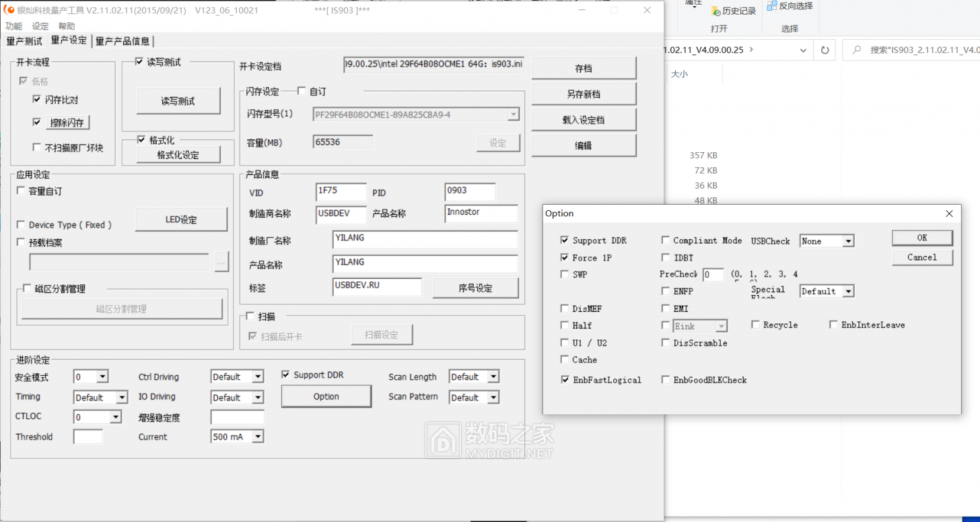Enable the 容量自订 checkbox
The width and height of the screenshot is (980, 522).
click(22, 191)
